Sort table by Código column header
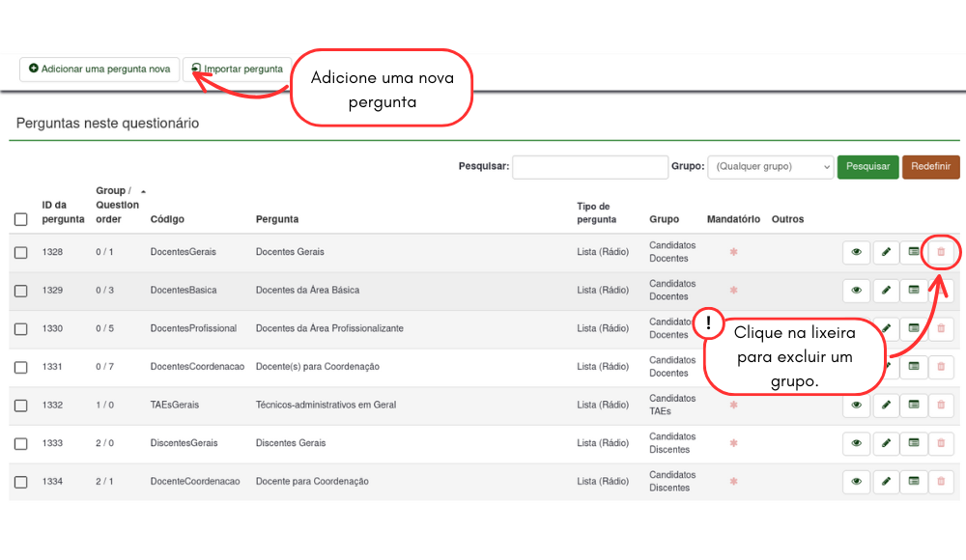The height and width of the screenshot is (560, 966). click(x=167, y=219)
